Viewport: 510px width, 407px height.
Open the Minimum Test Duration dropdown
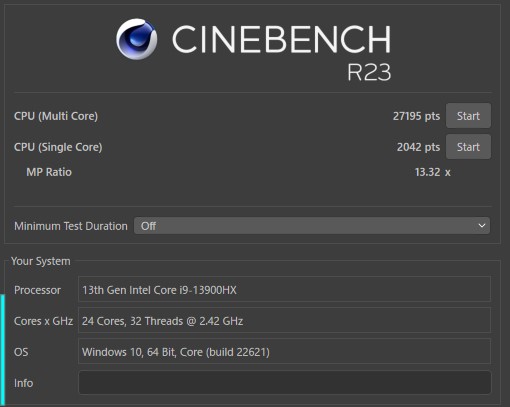pos(312,226)
